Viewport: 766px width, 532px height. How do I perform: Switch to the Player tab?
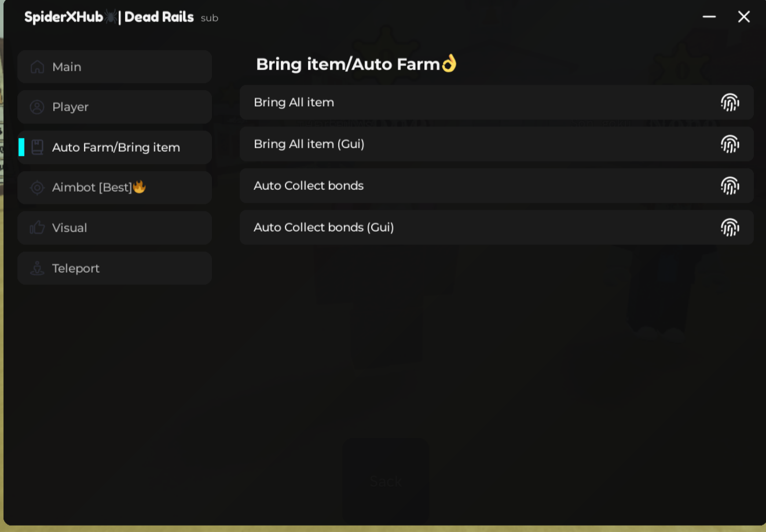coord(115,107)
